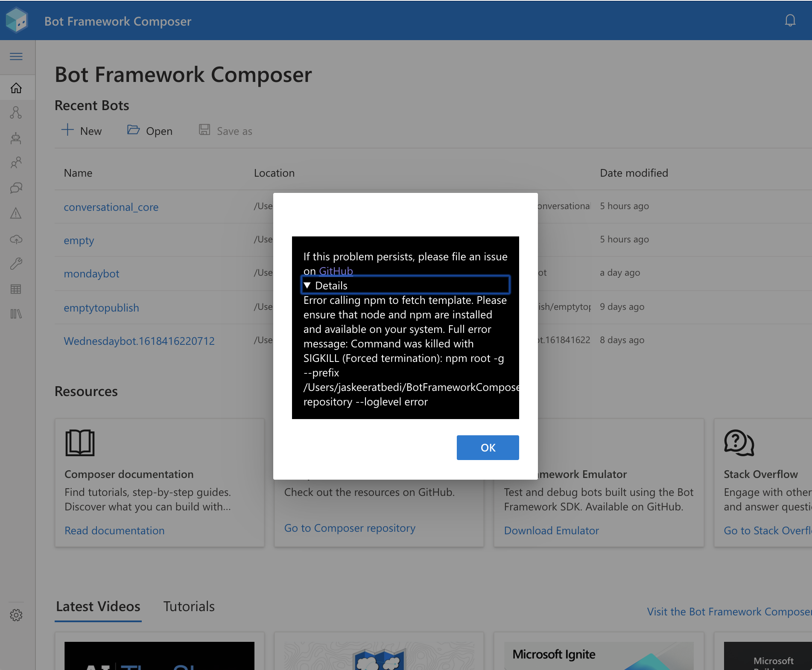Open the Design flow icon in sidebar
The width and height of the screenshot is (812, 670).
[x=16, y=113]
